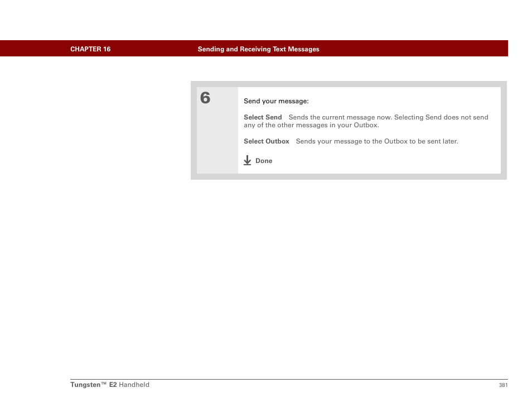532x412 pixels.
Task: Click the "Sending and Receiving Text Messages" title
Action: pos(259,49)
